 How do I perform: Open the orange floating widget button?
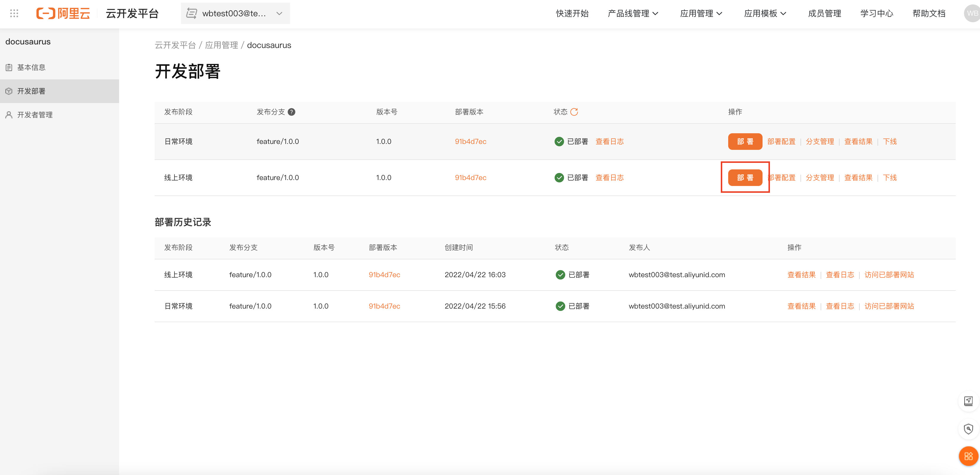(x=968, y=456)
